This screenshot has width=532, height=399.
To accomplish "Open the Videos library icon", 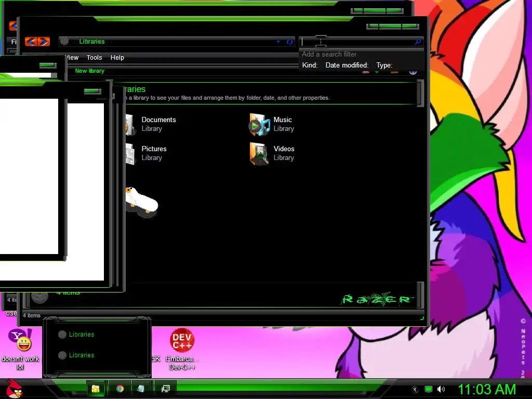I will tap(260, 154).
